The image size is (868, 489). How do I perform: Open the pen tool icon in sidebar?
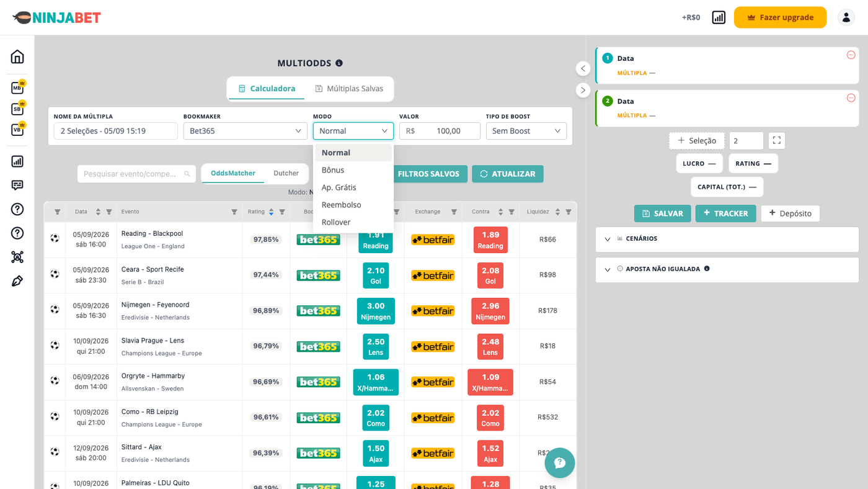tap(17, 281)
